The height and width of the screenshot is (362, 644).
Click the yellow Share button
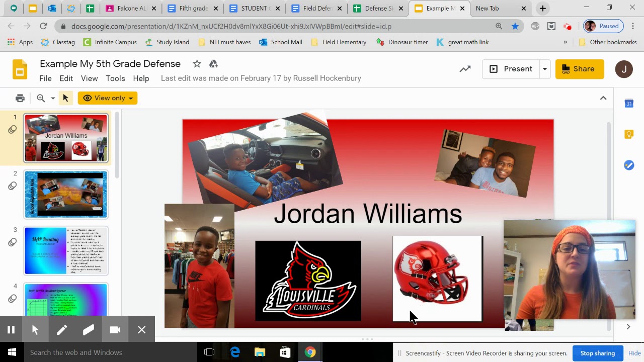580,69
